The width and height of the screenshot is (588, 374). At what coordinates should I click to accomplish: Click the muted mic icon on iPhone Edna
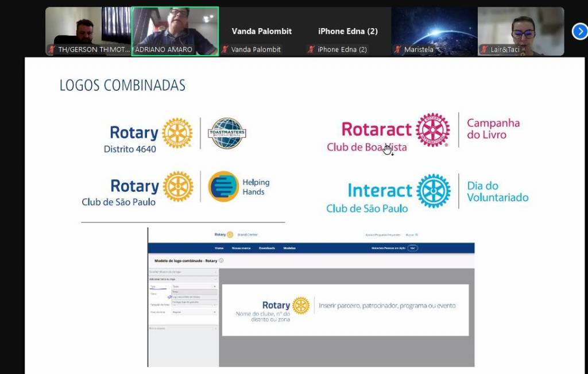(x=311, y=49)
